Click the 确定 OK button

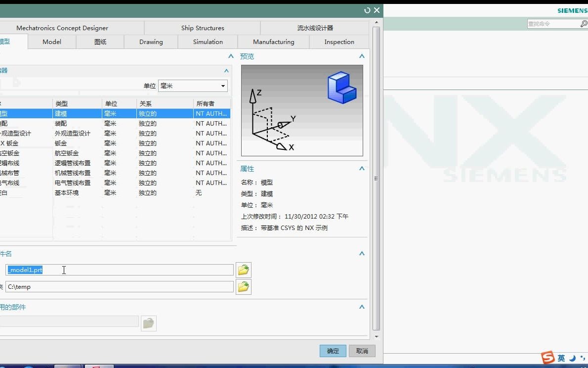[333, 351]
